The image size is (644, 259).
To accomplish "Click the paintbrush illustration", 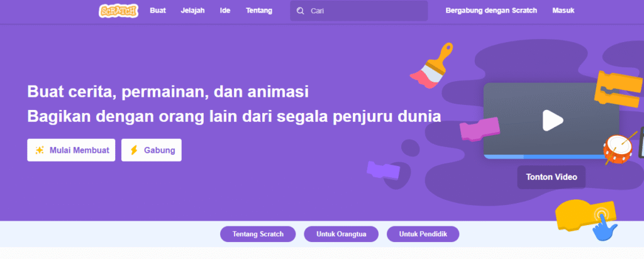I will tap(431, 65).
